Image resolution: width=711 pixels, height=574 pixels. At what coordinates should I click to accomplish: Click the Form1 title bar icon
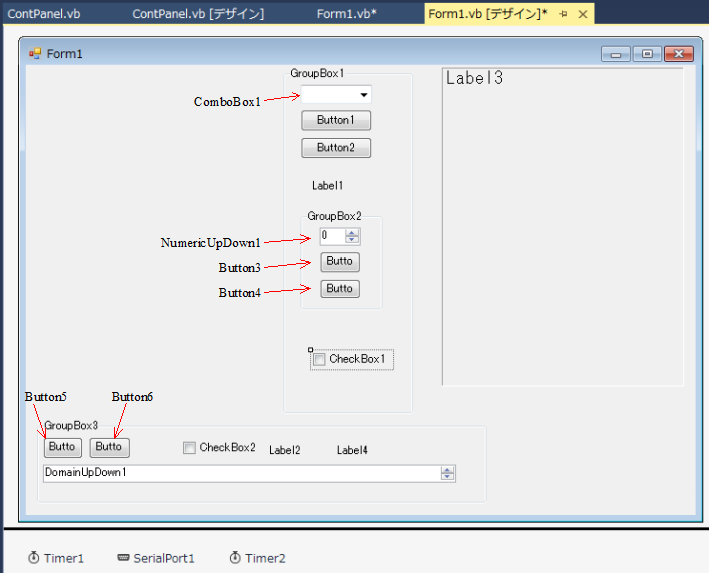click(x=35, y=53)
